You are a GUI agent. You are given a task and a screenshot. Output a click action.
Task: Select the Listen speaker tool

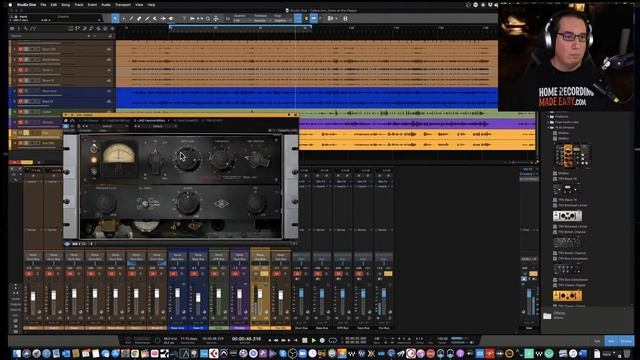click(x=171, y=18)
